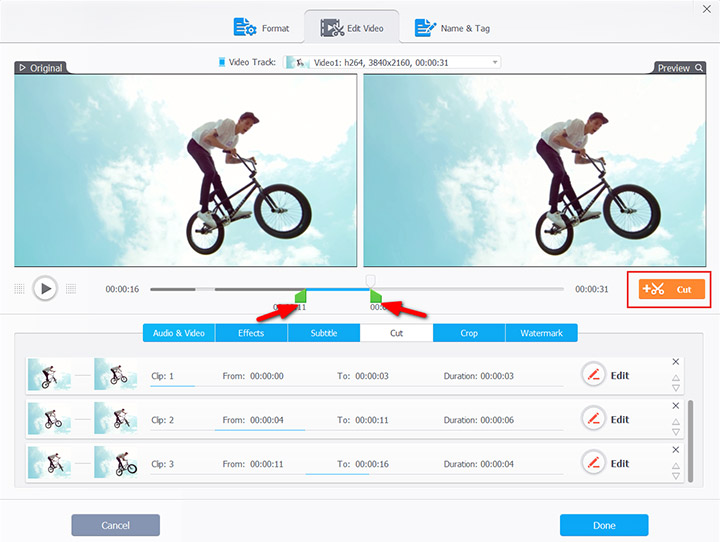Click Clip 1 start thumbnail
This screenshot has height=542, width=720.
click(x=50, y=374)
